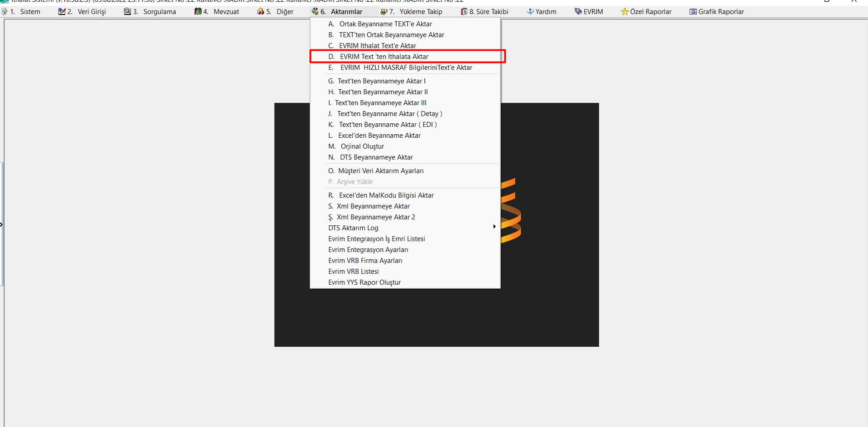The image size is (868, 427).
Task: Choose EVRIM Text'ten Ithalata Aktar
Action: pos(405,57)
